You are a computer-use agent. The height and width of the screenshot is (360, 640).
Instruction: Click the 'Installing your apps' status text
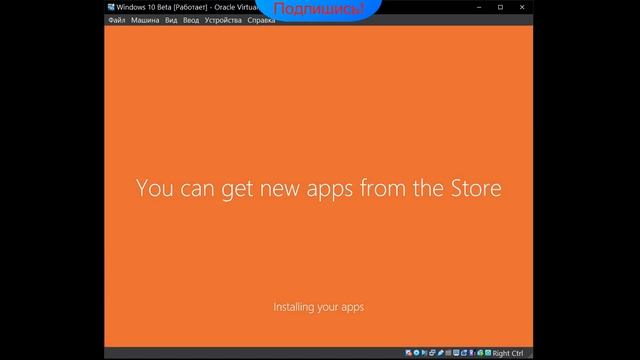319,307
